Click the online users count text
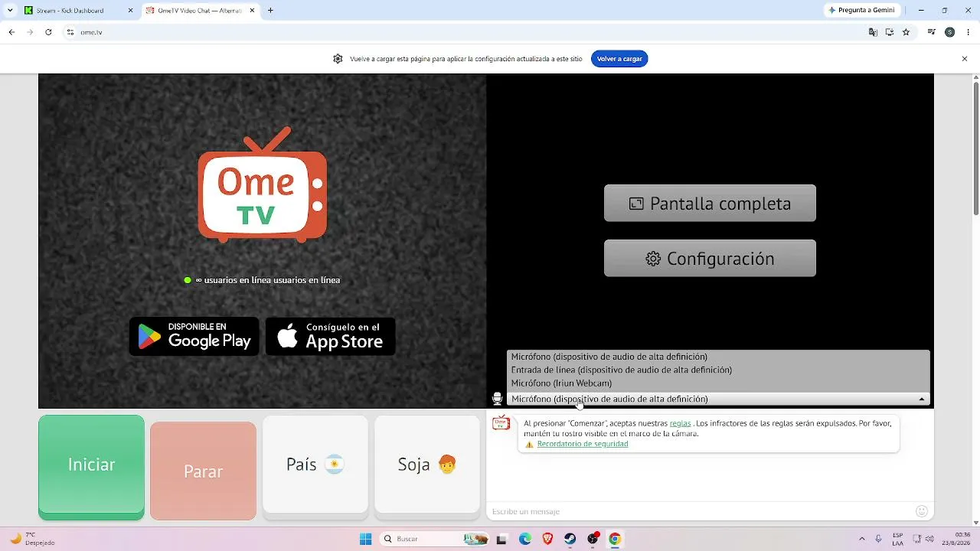This screenshot has width=980, height=551. tap(267, 280)
